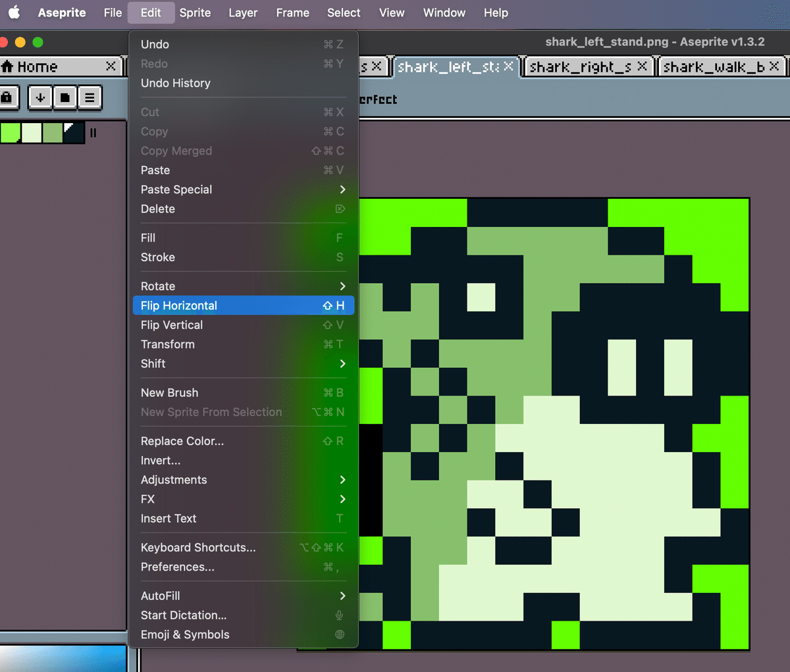Screen dimensions: 790x672
Task: Click Flip Vertical menu item
Action: coord(244,325)
